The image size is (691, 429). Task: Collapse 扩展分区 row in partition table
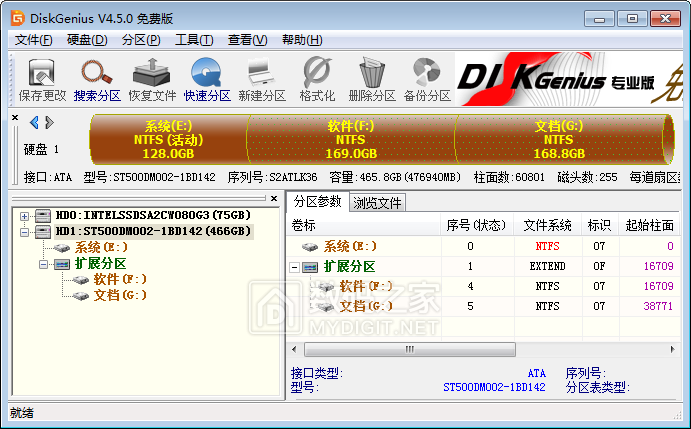point(295,267)
